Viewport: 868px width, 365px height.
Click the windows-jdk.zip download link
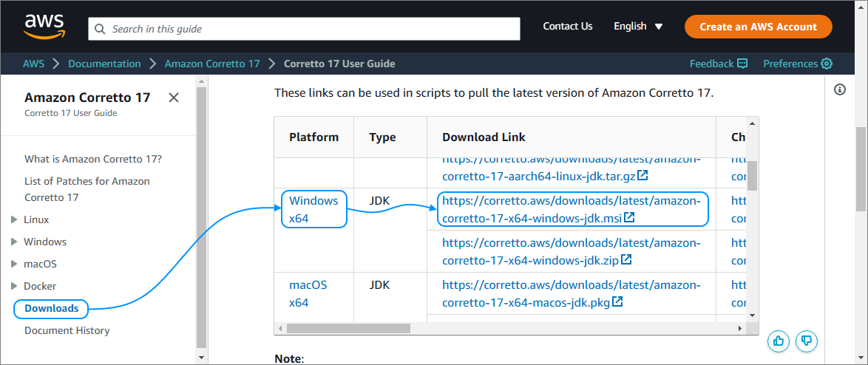[x=572, y=250]
